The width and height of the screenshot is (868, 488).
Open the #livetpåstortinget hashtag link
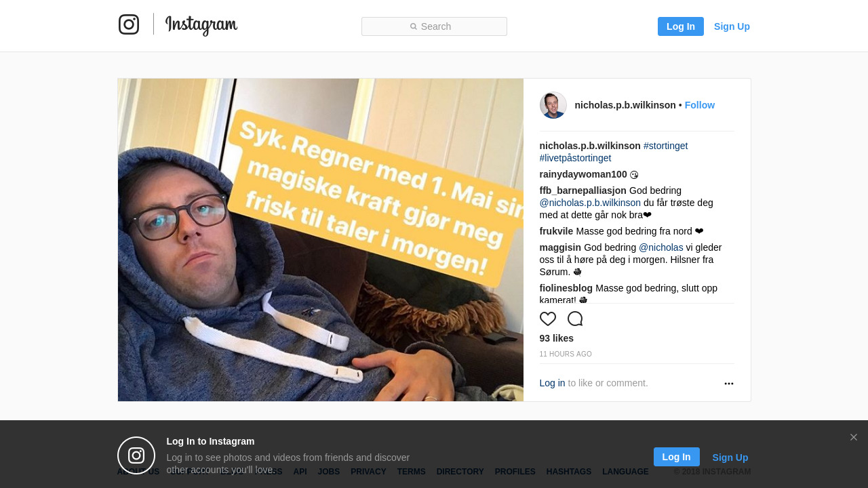tap(576, 158)
